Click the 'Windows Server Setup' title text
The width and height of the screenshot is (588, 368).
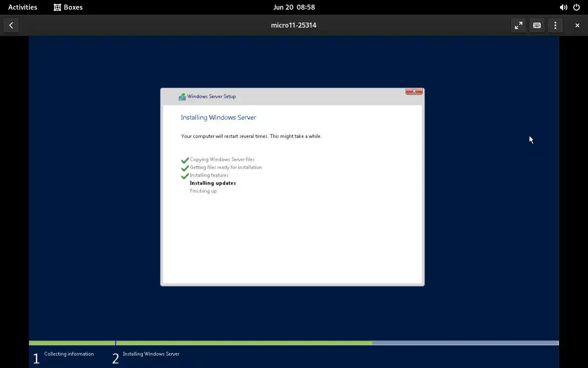point(211,97)
